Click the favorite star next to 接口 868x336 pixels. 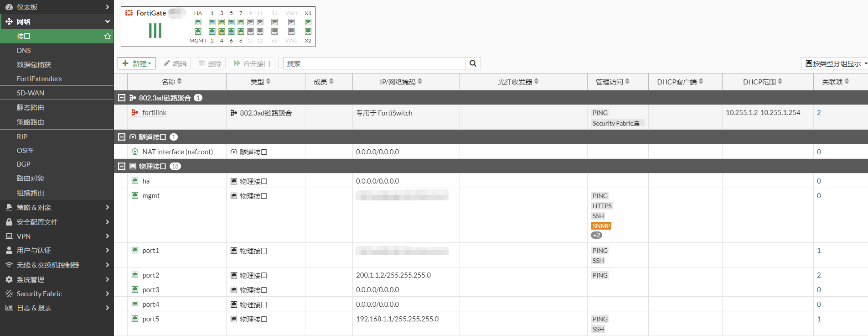108,36
